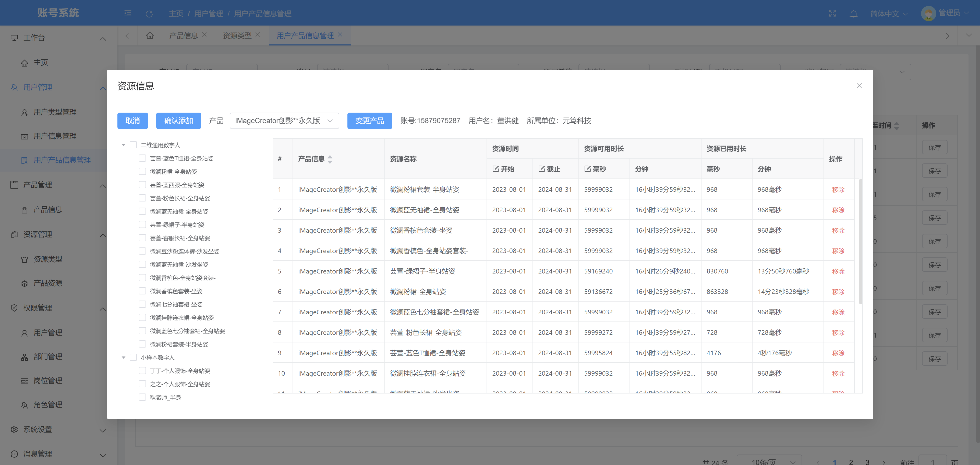Viewport: 980px width, 465px height.
Task: Click the edit icon beside 开始 header
Action: pos(496,169)
